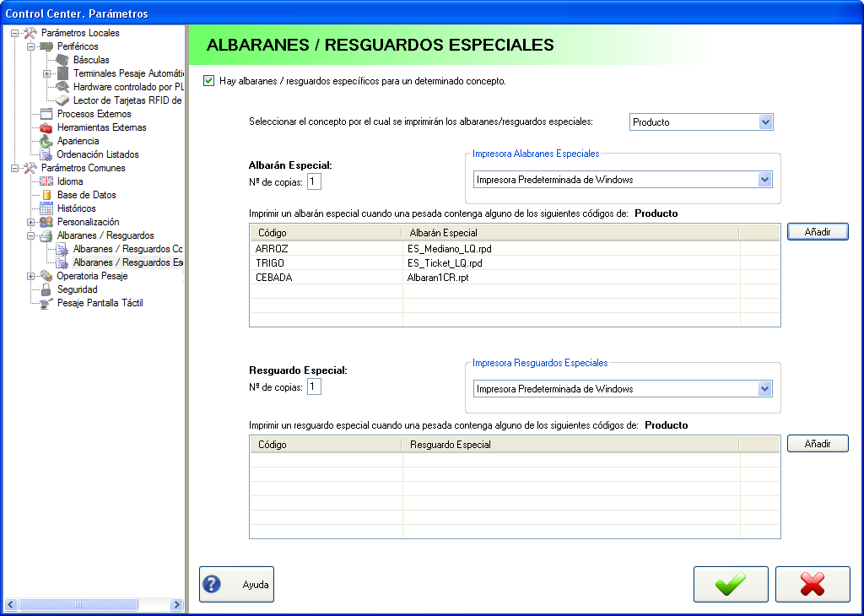Click the Lector de Tarjetas RFID icon
Viewport: 864px width, 616px height.
click(x=62, y=100)
